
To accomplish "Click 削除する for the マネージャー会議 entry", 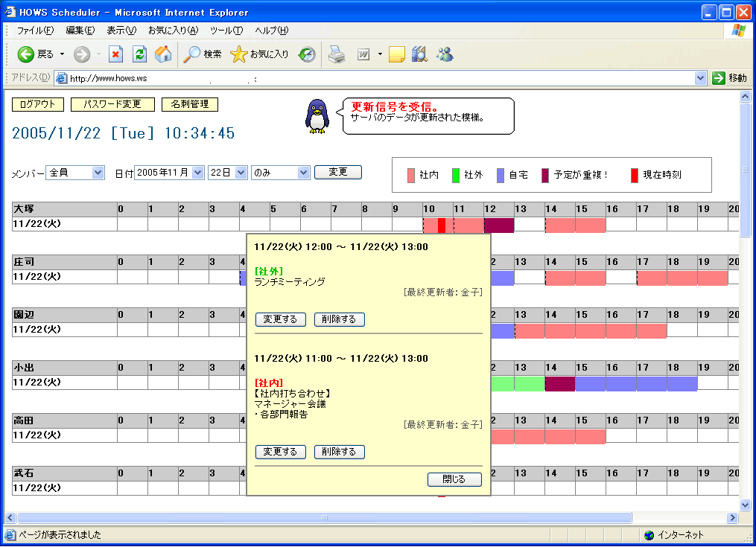I will (339, 452).
